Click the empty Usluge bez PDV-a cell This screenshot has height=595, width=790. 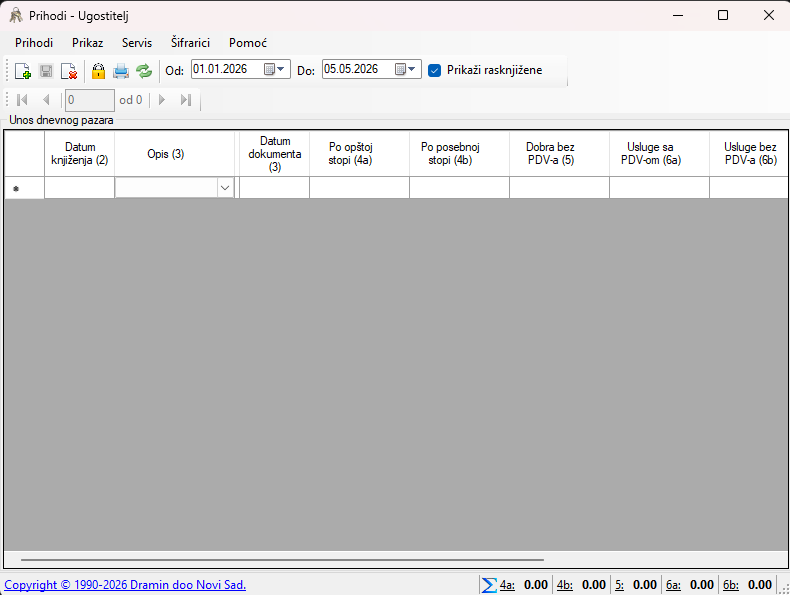click(749, 188)
